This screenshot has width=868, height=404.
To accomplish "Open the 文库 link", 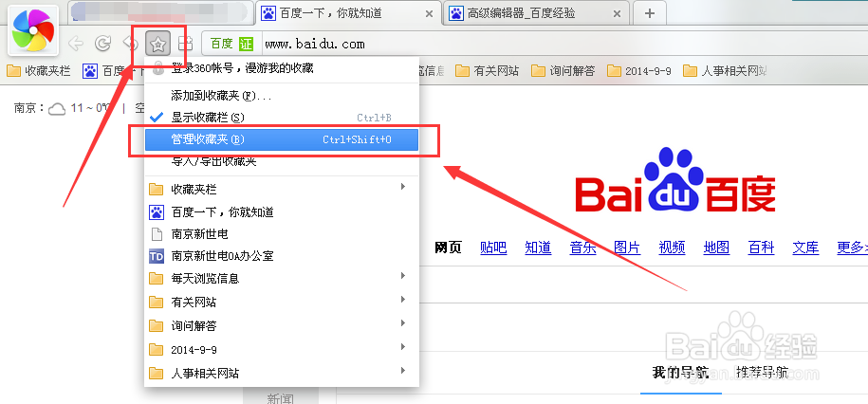I will [805, 248].
